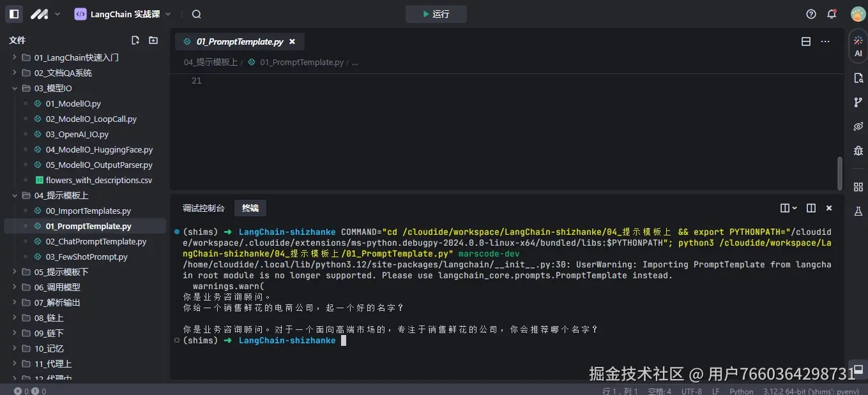Open source control panel in right sidebar

(x=858, y=101)
